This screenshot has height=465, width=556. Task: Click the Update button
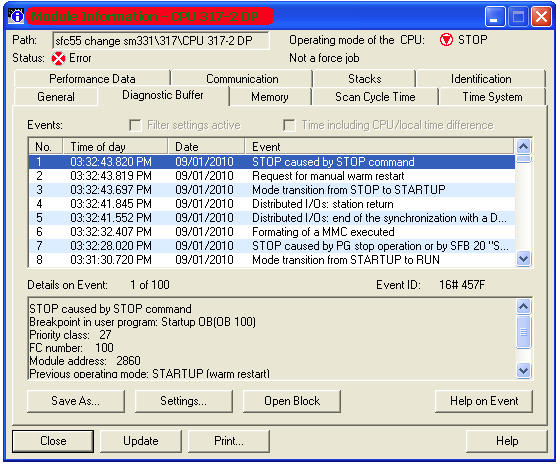tap(141, 441)
